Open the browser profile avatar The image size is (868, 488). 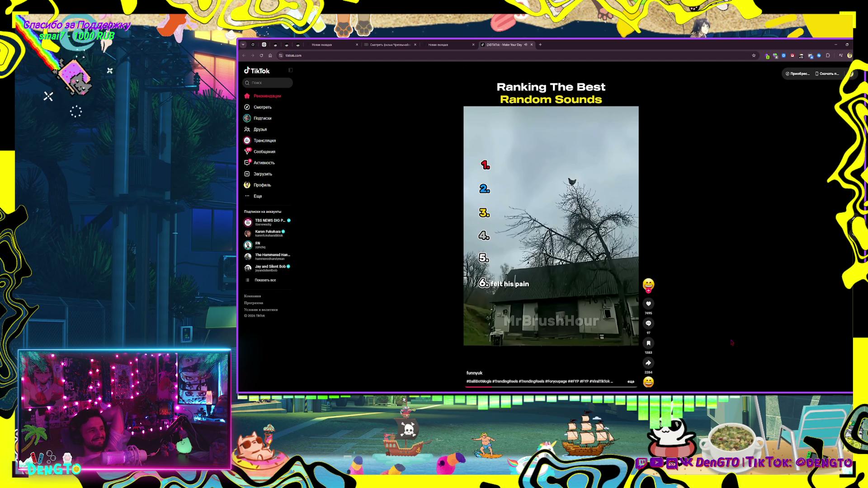point(849,56)
